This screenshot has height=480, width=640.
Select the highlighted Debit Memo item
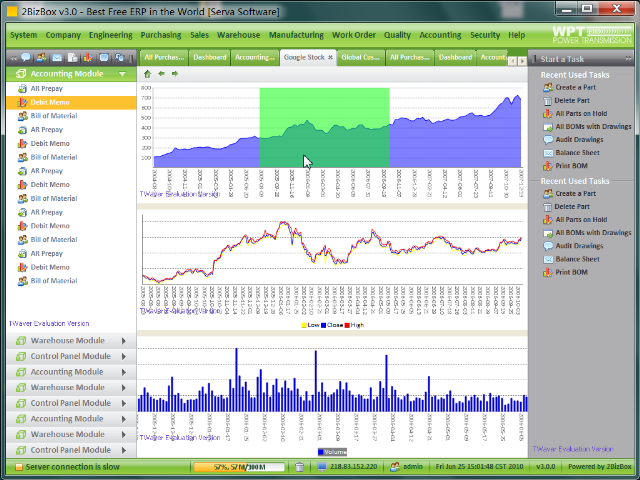click(x=71, y=102)
